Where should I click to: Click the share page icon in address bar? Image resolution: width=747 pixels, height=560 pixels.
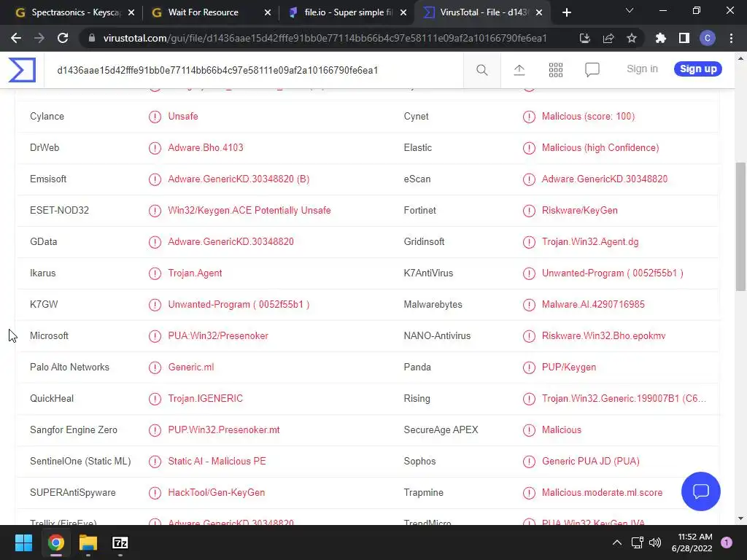tap(608, 38)
